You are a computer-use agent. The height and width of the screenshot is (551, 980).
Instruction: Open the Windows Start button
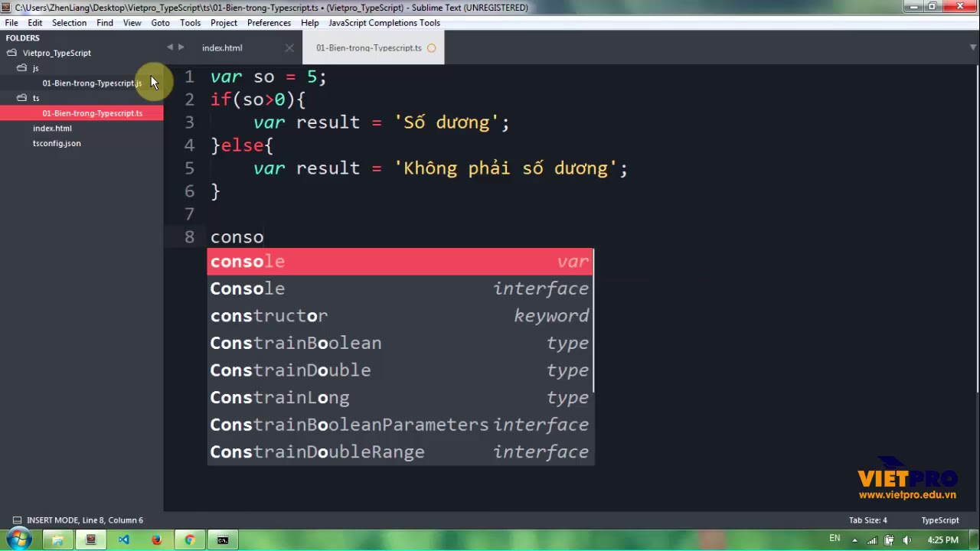(18, 540)
